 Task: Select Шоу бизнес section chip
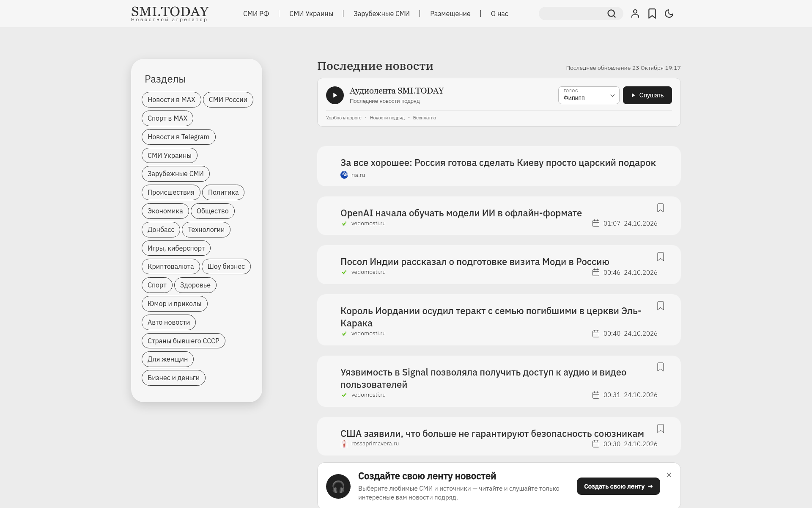[226, 267]
